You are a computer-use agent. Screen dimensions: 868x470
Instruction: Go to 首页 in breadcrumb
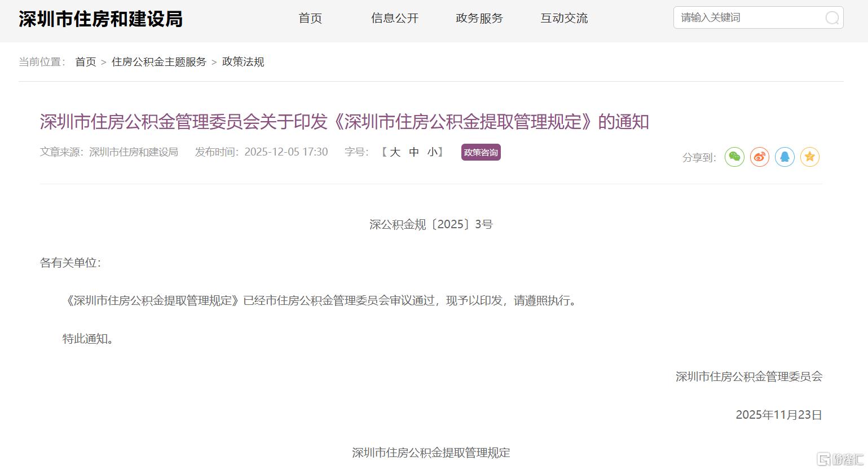(86, 62)
